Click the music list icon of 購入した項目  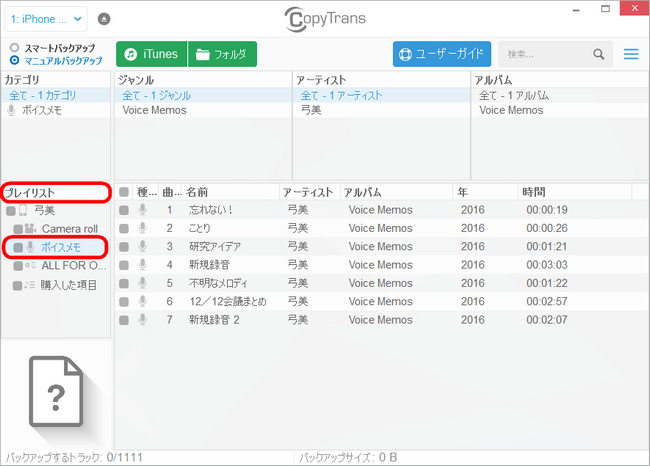coord(29,285)
